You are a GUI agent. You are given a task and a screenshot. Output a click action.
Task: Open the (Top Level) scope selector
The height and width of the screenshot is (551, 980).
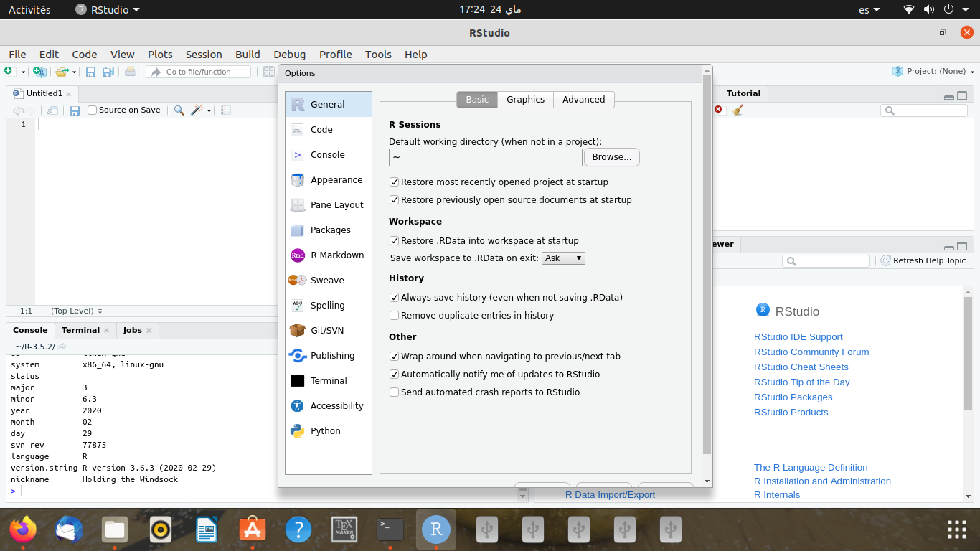click(x=77, y=311)
